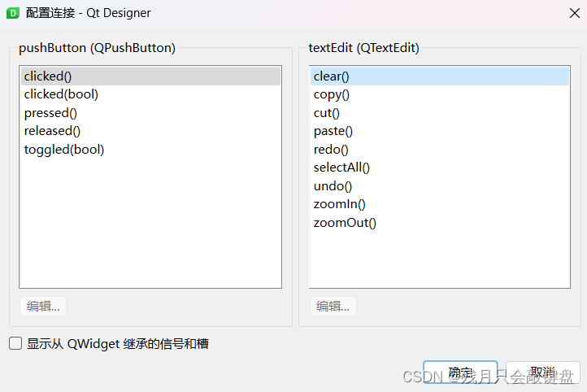This screenshot has height=392, width=587.
Task: Select the zoomIn() slot
Action: pos(440,204)
